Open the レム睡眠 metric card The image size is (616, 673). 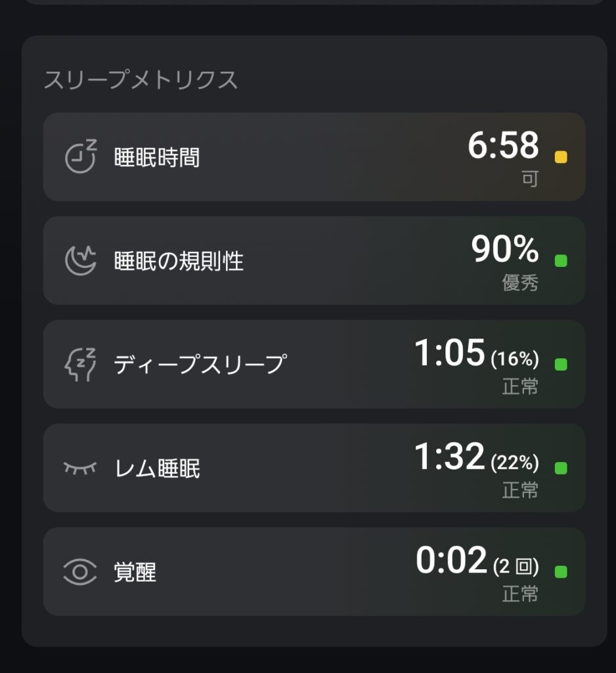314,468
